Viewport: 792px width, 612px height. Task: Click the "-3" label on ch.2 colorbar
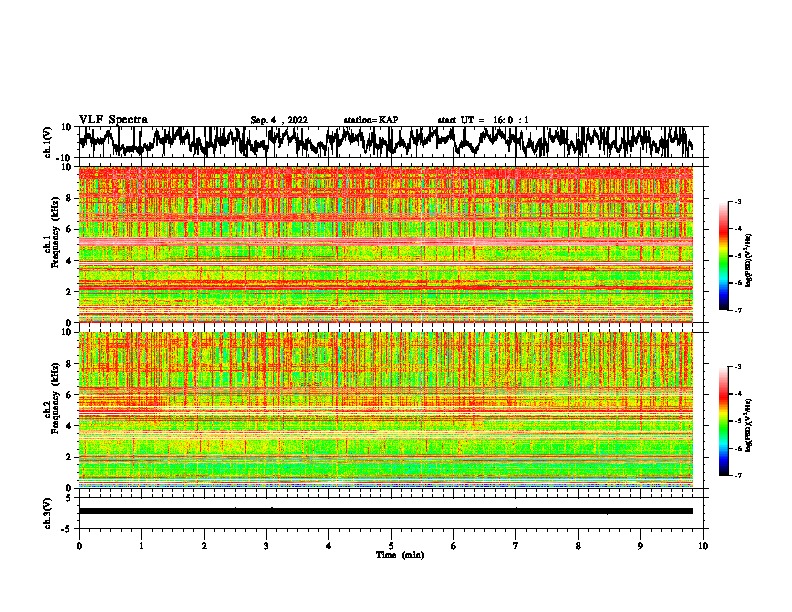(x=738, y=367)
